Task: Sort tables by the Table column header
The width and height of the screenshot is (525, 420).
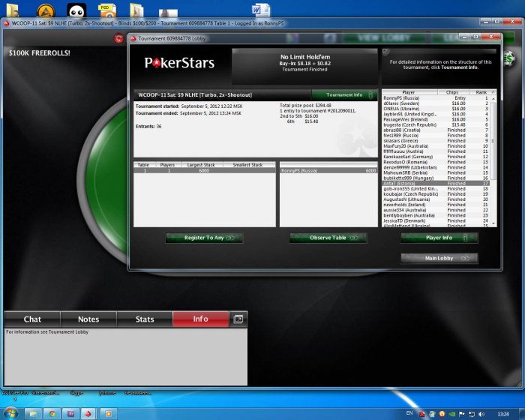Action: (x=143, y=165)
